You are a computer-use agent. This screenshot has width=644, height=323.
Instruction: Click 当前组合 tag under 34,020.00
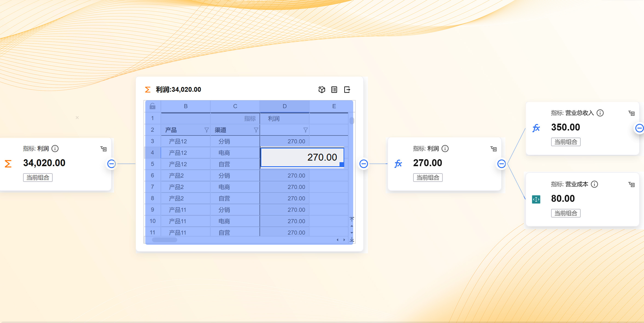tap(38, 177)
